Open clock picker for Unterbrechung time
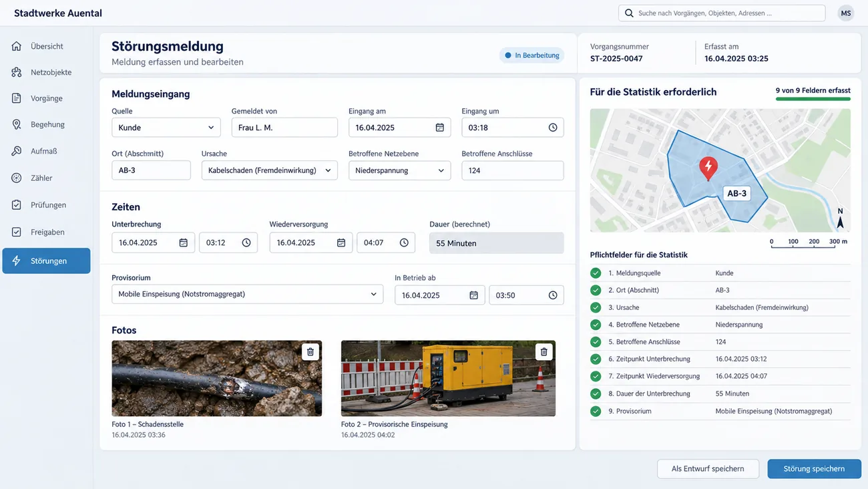 [246, 242]
